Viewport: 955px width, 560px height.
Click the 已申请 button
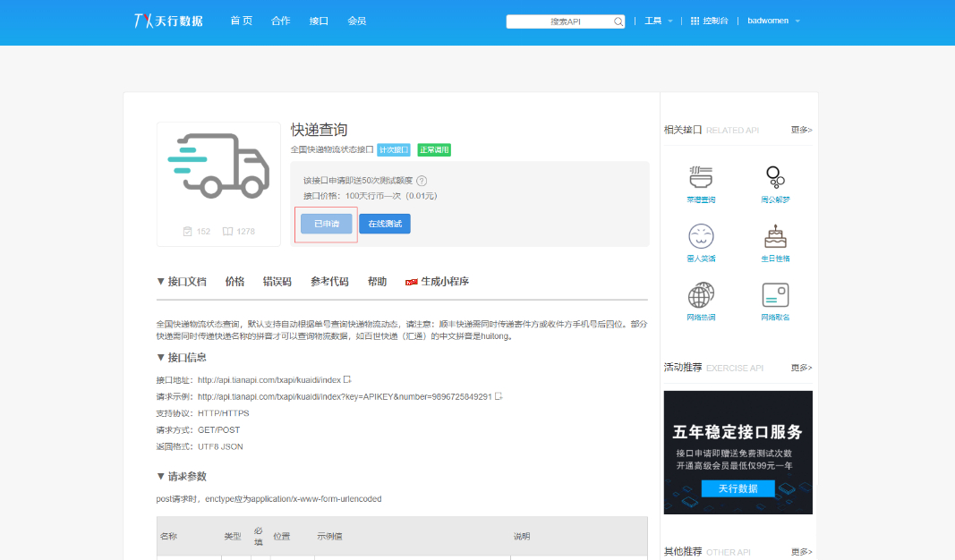(x=327, y=224)
